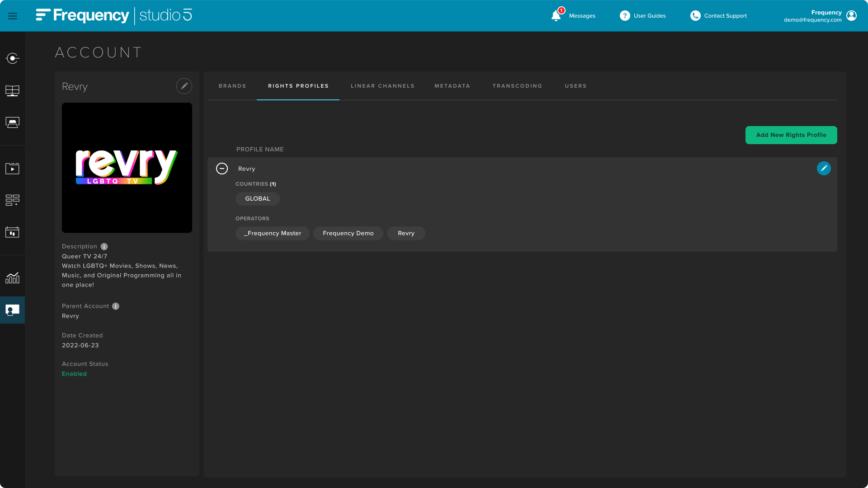Click the _Frequency Master operator chip

click(273, 234)
